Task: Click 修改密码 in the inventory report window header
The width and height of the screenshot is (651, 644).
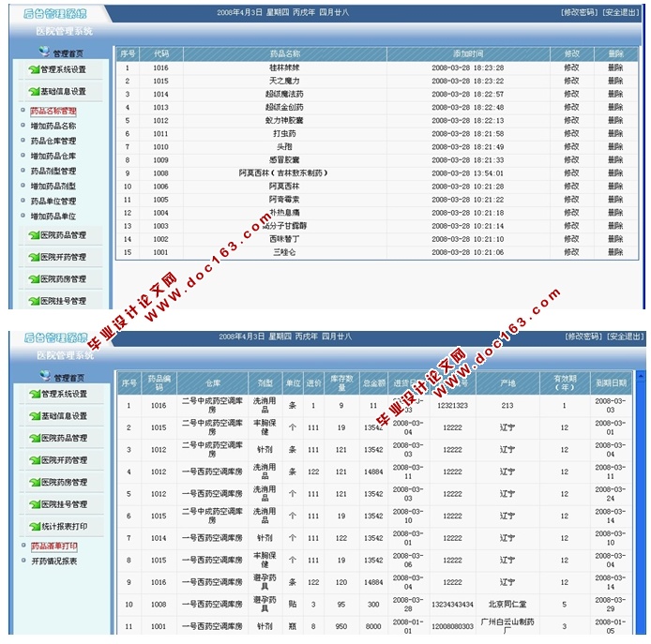Action: point(583,337)
